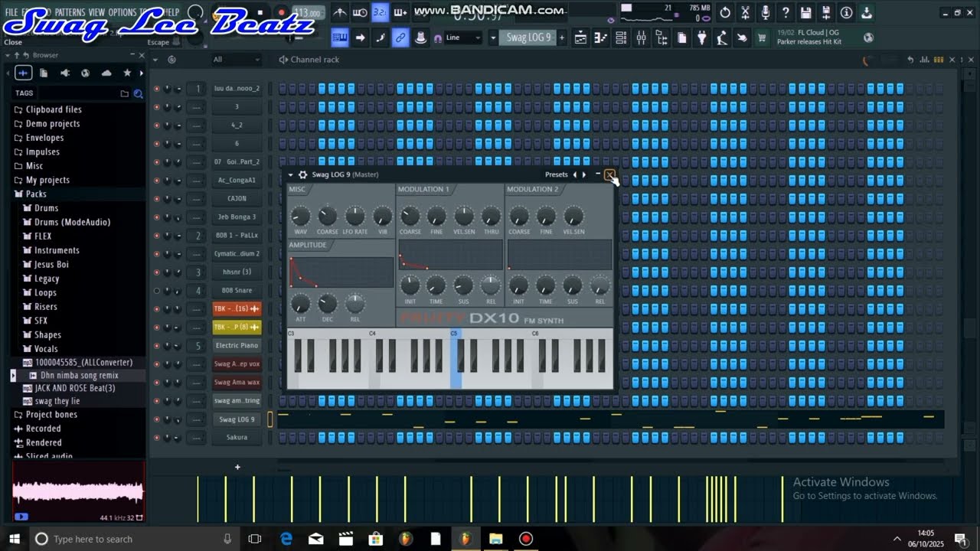Click the microphone recording icon
Viewport: 980px width, 551px height.
tap(766, 13)
